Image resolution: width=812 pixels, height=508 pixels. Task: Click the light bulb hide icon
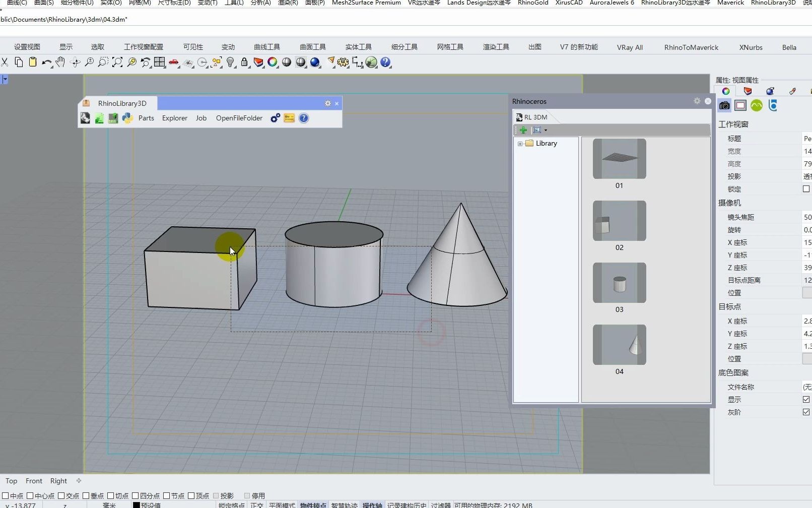pyautogui.click(x=231, y=62)
